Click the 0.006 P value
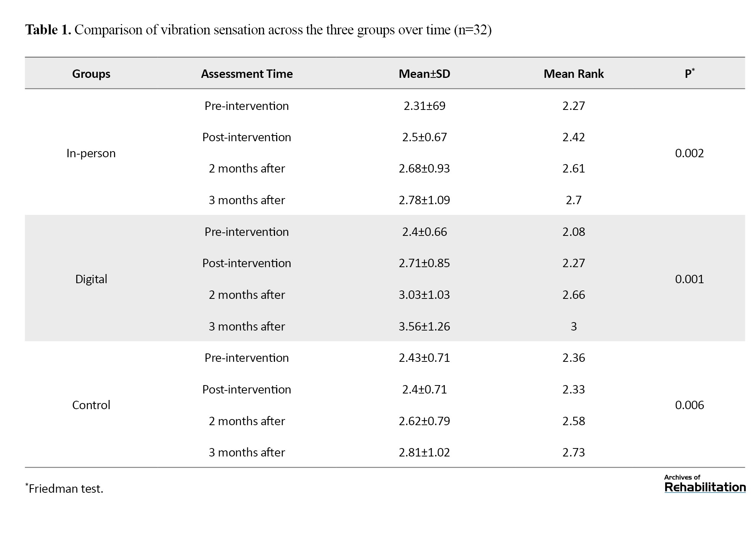The image size is (756, 537). pos(689,405)
